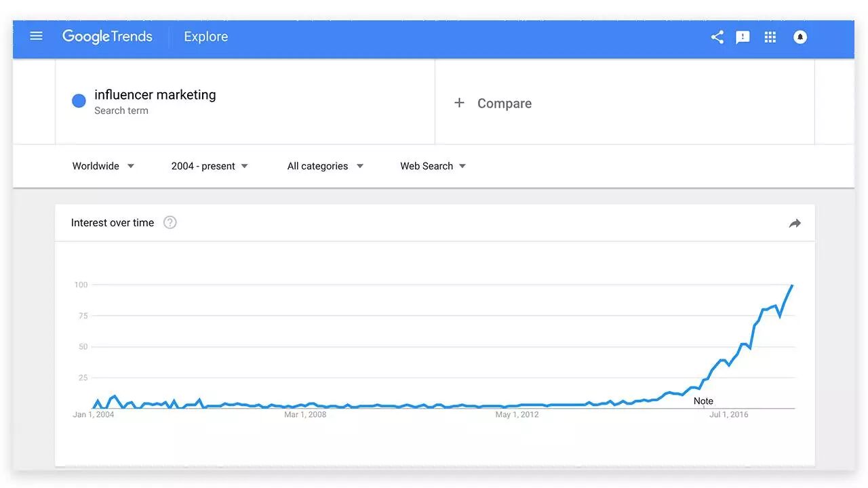Image resolution: width=868 pixels, height=488 pixels.
Task: Click the chart line peak at 100
Action: 792,285
